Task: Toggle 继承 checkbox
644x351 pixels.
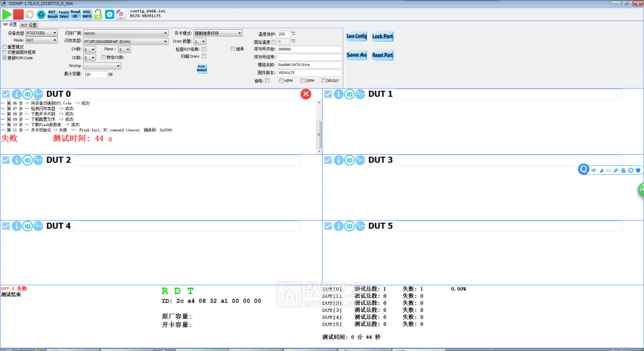Action: click(233, 49)
